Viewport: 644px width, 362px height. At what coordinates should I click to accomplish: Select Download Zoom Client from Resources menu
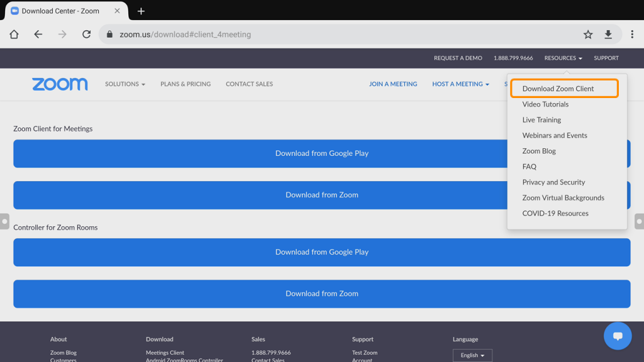(x=564, y=89)
